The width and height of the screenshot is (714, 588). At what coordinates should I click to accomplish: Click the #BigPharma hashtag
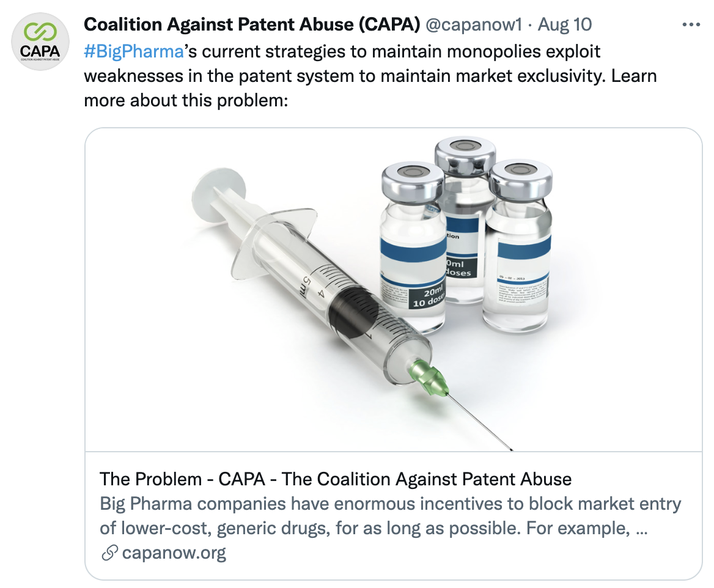click(134, 51)
